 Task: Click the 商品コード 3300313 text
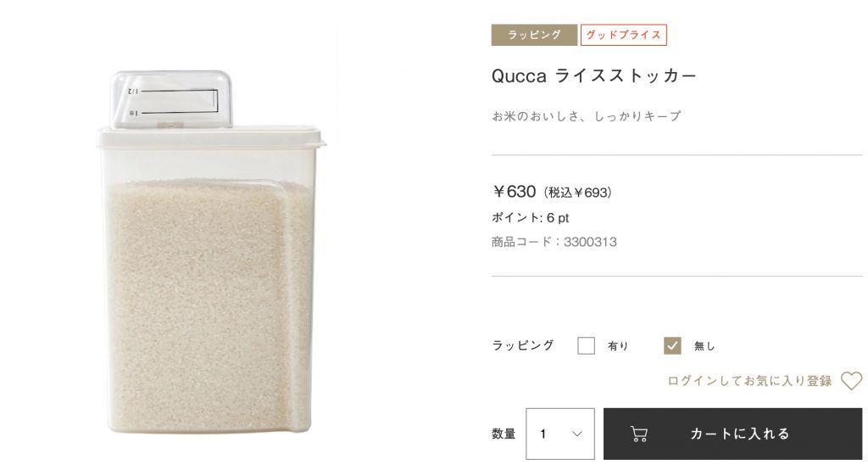tap(554, 242)
